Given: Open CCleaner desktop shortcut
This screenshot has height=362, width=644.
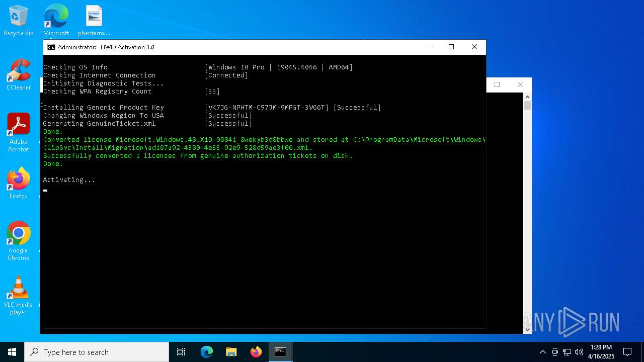Looking at the screenshot, I should click(x=19, y=75).
